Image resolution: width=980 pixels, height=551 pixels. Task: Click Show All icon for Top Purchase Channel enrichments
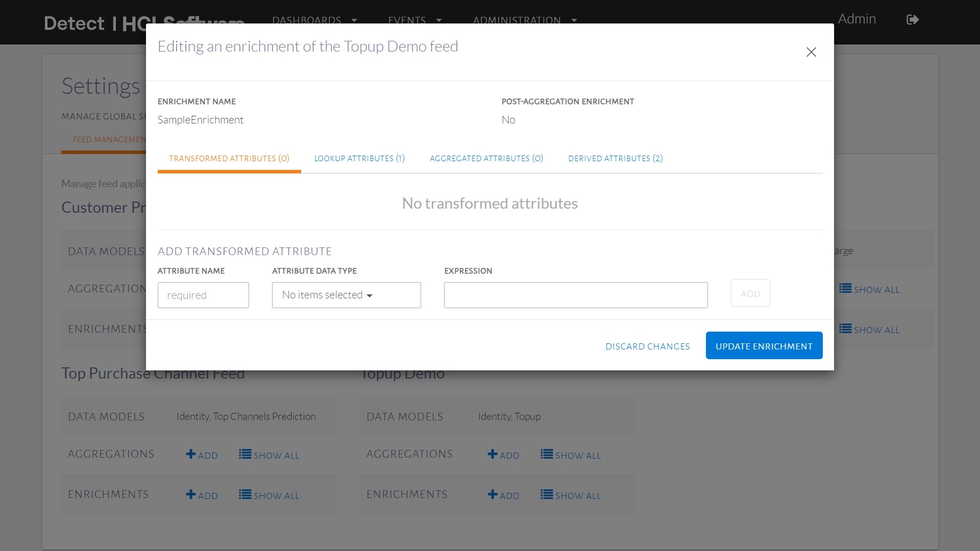[x=245, y=494]
